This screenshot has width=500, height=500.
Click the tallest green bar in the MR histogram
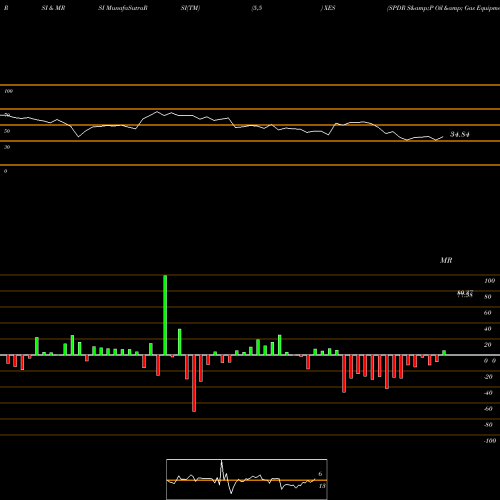pos(165,315)
